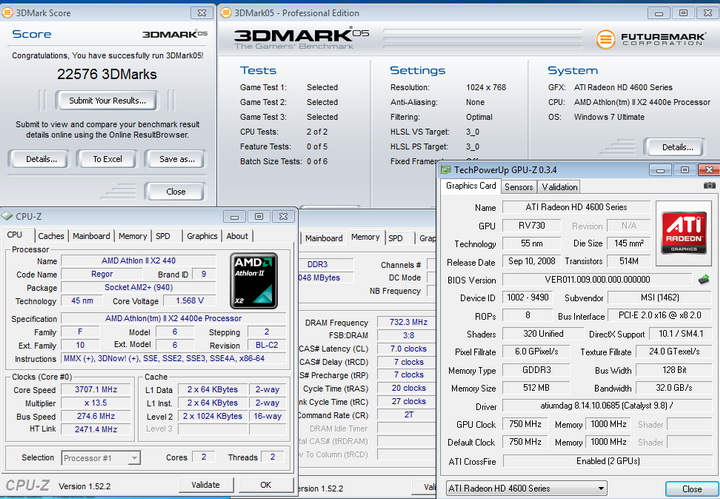The width and height of the screenshot is (720, 499).
Task: Open the SPD tab in front CPU-Z
Action: click(x=163, y=236)
